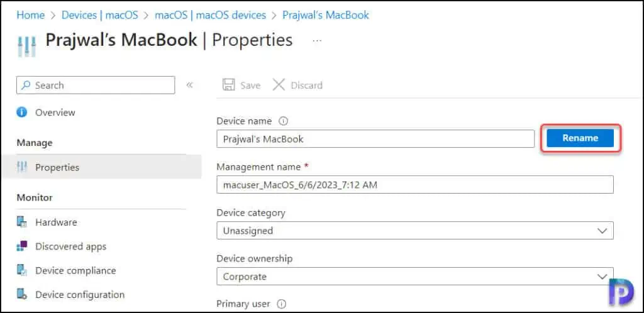Image resolution: width=644 pixels, height=313 pixels.
Task: Click the Home breadcrumb link
Action: (30, 15)
